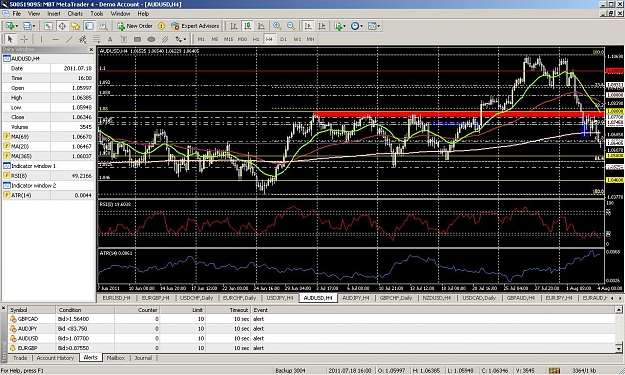Switch to the M15 timeframe

click(228, 39)
